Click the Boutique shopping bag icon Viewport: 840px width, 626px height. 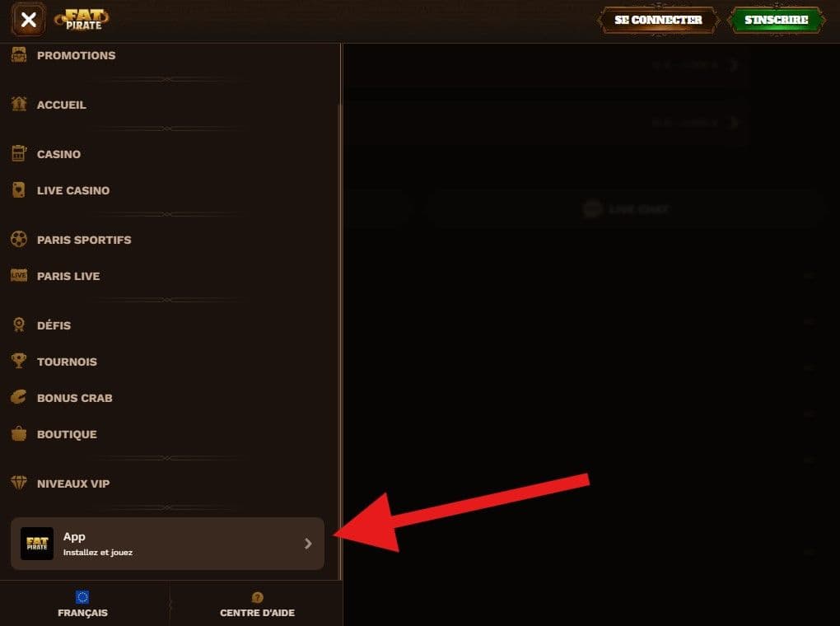(x=19, y=433)
